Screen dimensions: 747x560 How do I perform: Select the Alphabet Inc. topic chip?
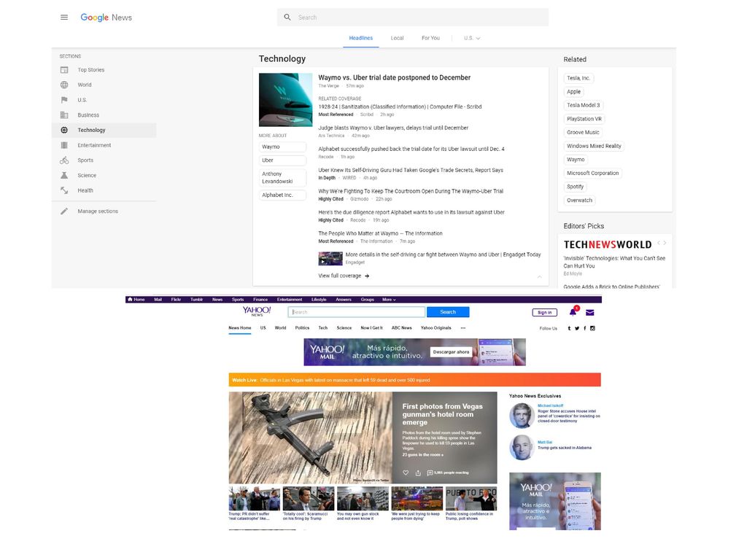click(x=282, y=195)
